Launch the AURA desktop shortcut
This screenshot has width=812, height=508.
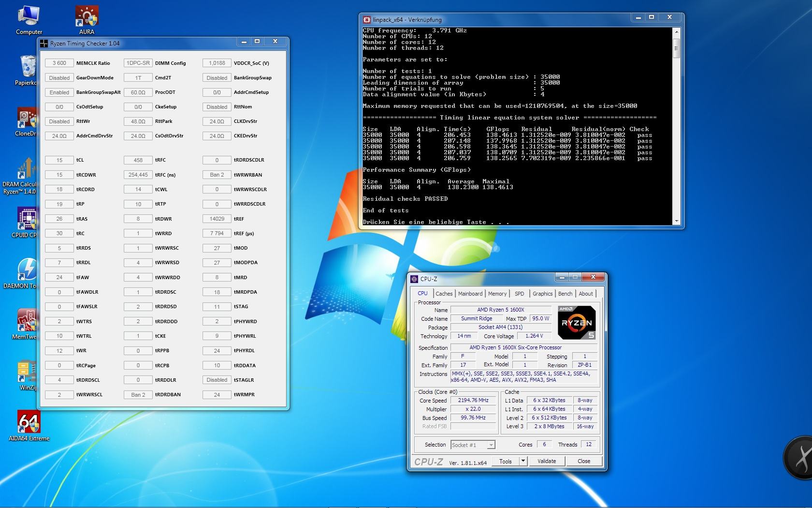[x=87, y=20]
